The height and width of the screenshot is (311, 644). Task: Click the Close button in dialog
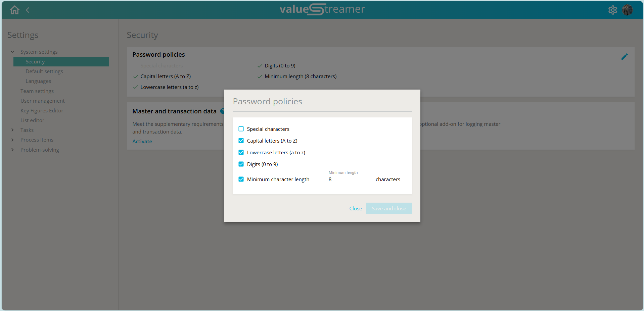356,208
